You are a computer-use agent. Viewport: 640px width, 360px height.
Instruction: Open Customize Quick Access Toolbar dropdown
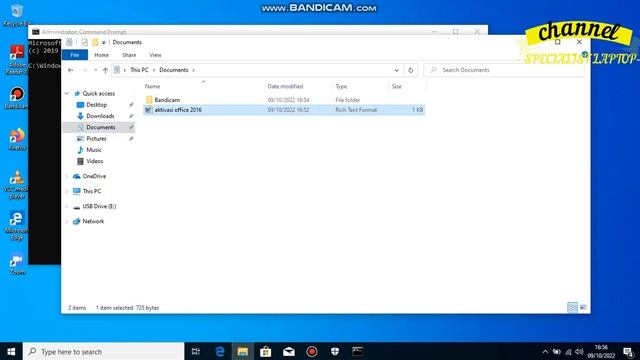click(x=104, y=42)
